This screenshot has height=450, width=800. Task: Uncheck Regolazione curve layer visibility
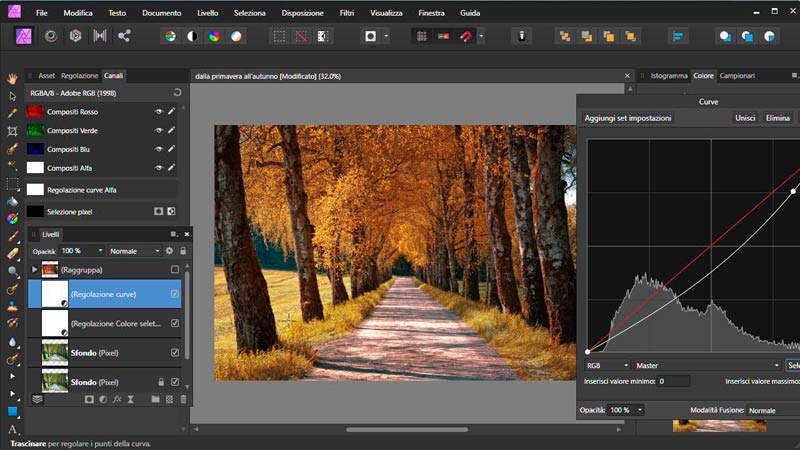tap(175, 294)
